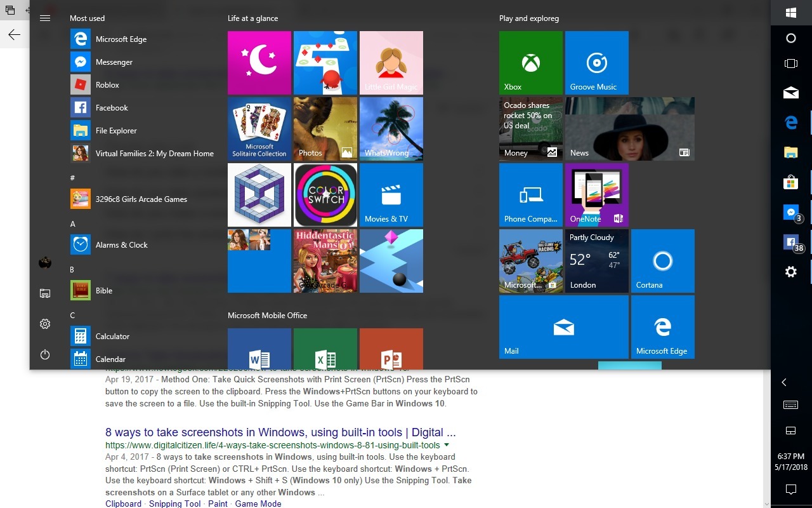
Task: Expand dropdown arrow beside digitalcitizen.life URL
Action: [x=447, y=445]
